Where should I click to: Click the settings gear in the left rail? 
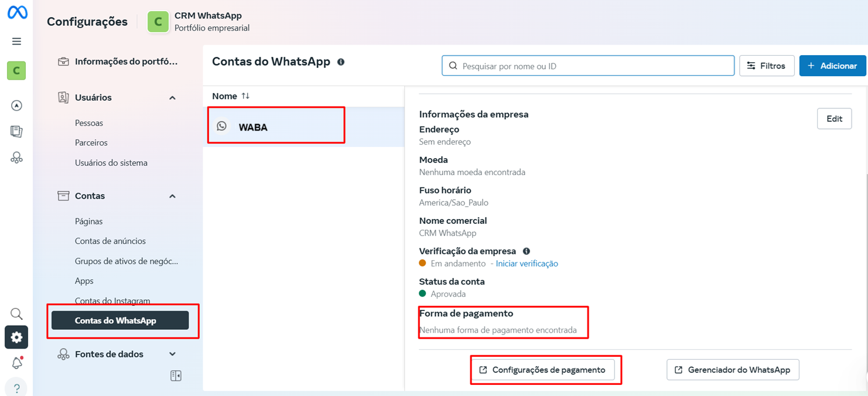[x=16, y=337]
